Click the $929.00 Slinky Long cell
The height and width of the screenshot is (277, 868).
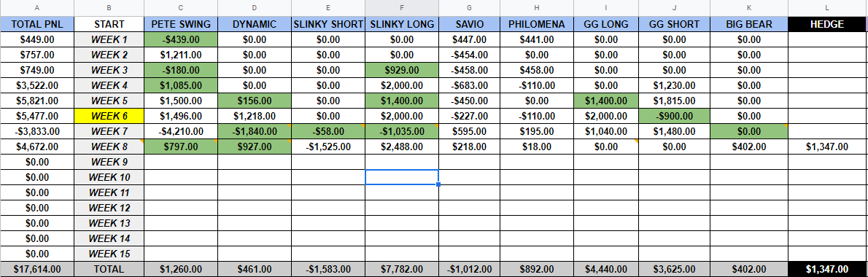pyautogui.click(x=402, y=70)
